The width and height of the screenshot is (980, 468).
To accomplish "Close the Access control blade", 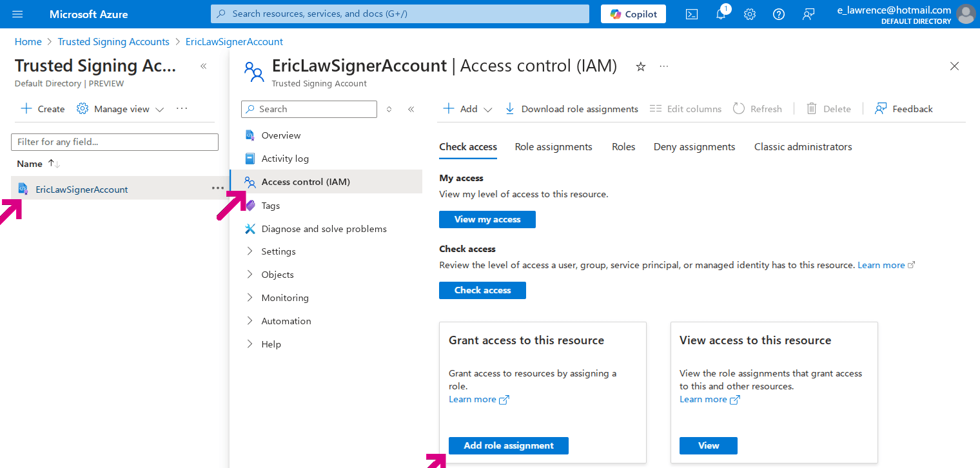I will click(955, 66).
